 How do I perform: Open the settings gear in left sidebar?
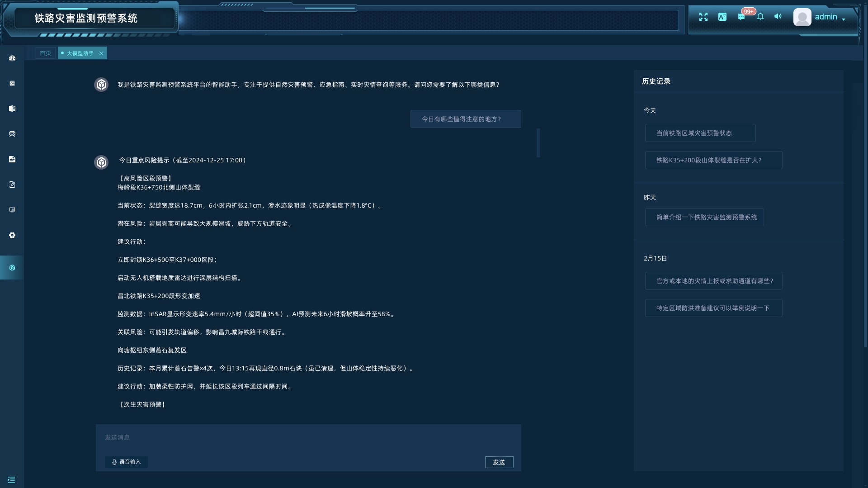tap(12, 235)
